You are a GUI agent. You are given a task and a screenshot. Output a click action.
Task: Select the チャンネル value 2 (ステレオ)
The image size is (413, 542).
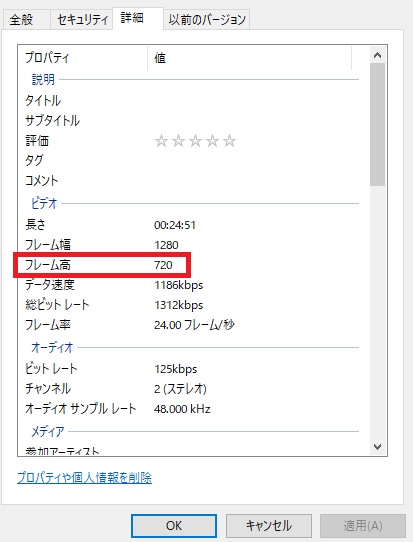coord(180,389)
